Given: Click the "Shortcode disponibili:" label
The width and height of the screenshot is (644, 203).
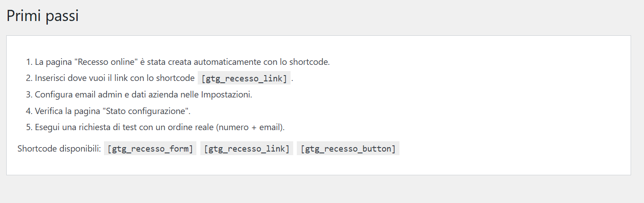Looking at the screenshot, I should coord(59,149).
